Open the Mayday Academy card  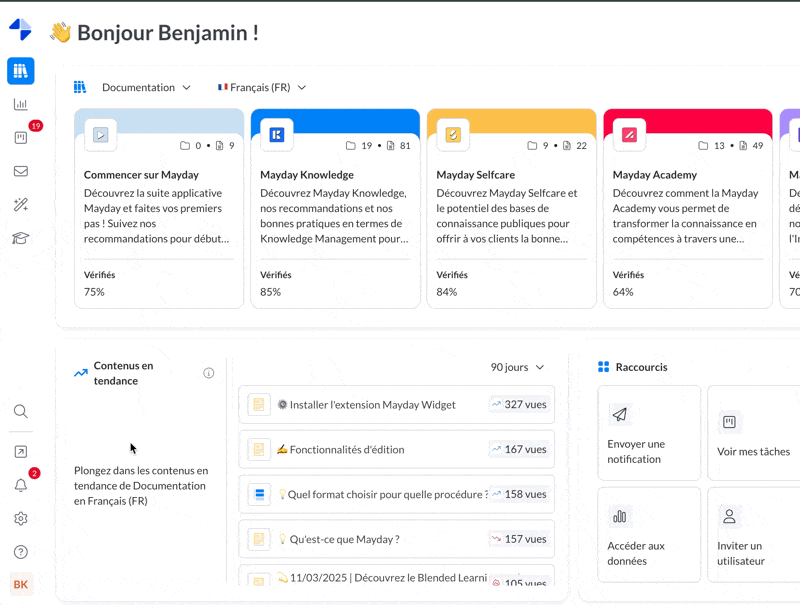687,208
